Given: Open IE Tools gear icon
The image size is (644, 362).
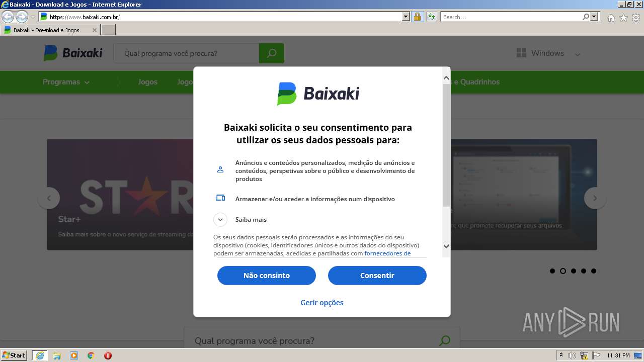Looking at the screenshot, I should (x=636, y=18).
